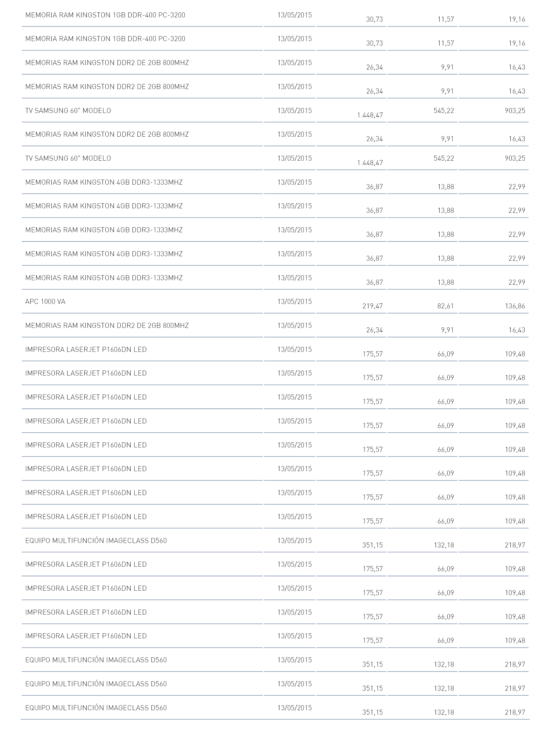Select the second TV SAMSUNG 60" MODELO entry
This screenshot has height=731, width=560.
[68, 158]
